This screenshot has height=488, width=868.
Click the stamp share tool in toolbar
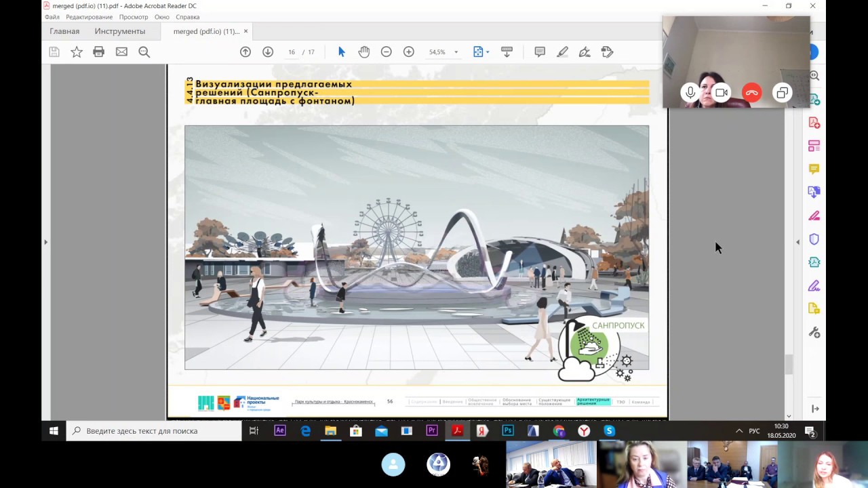tap(607, 52)
